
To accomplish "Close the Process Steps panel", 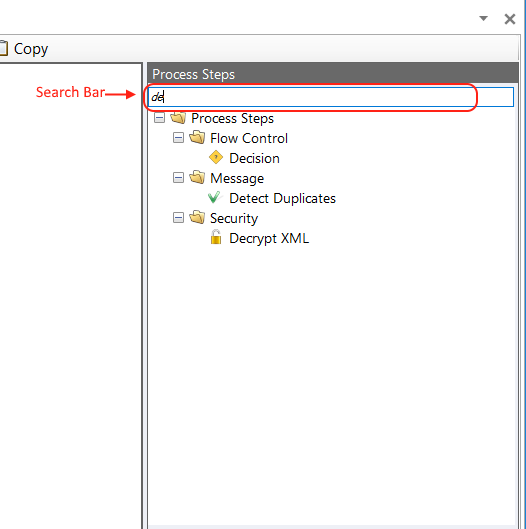I will (x=510, y=19).
